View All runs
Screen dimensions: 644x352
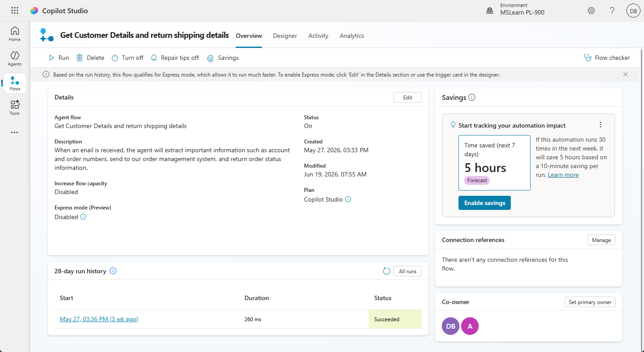click(408, 271)
